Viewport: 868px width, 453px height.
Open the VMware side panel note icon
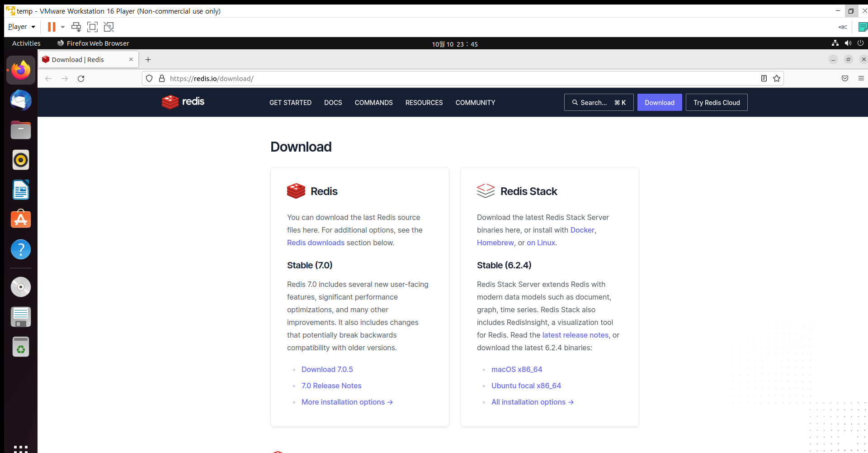click(x=863, y=27)
